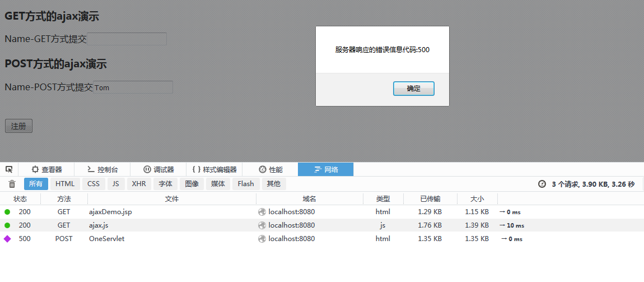This screenshot has width=644, height=282.
Task: Filter requests by 所有 (all)
Action: pyautogui.click(x=36, y=184)
